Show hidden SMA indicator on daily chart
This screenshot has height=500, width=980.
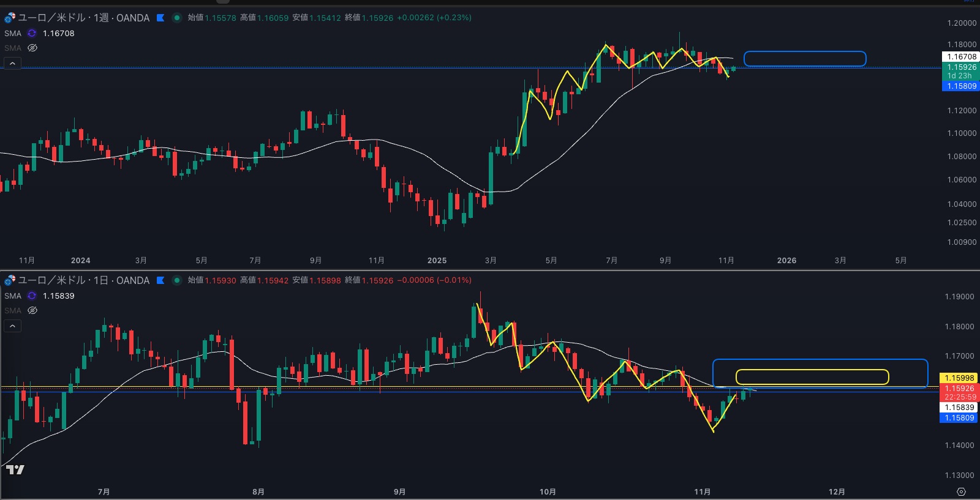click(x=32, y=310)
